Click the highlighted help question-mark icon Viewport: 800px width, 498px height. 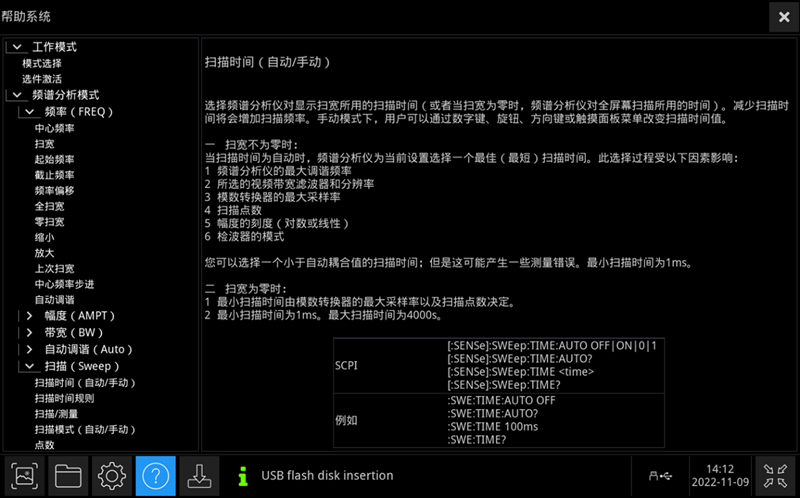[156, 475]
